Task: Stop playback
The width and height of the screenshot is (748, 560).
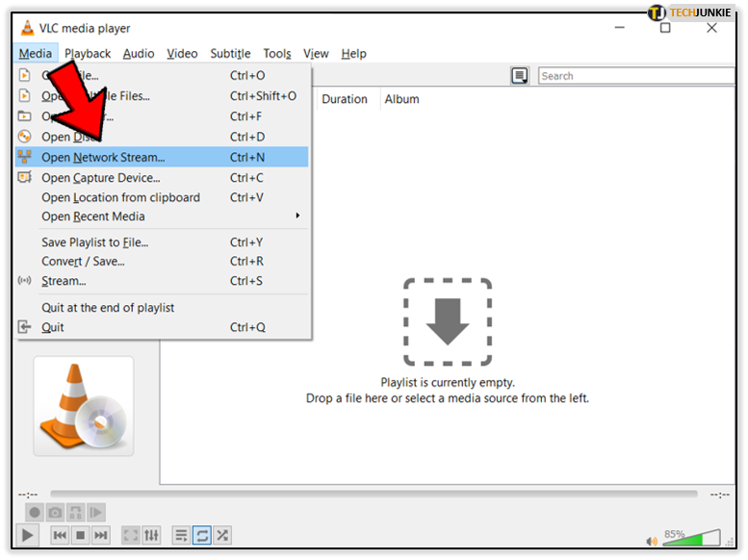Action: (81, 535)
